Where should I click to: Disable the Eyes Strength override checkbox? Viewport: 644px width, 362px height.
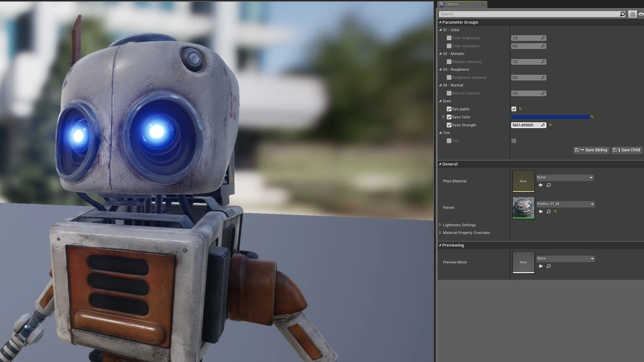tap(449, 125)
